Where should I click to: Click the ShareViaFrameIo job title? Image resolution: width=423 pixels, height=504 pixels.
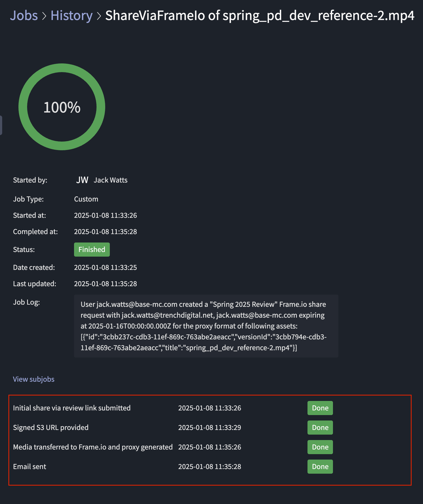click(260, 15)
